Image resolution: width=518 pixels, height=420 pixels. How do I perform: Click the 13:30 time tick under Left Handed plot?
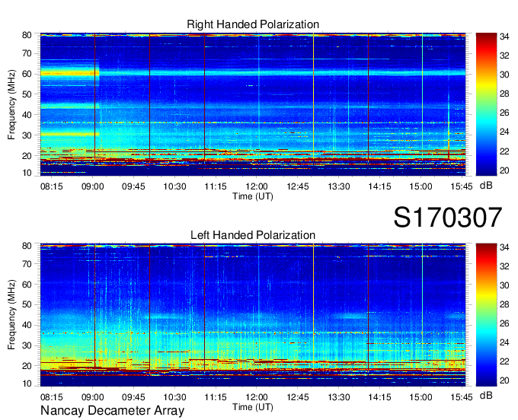(339, 397)
